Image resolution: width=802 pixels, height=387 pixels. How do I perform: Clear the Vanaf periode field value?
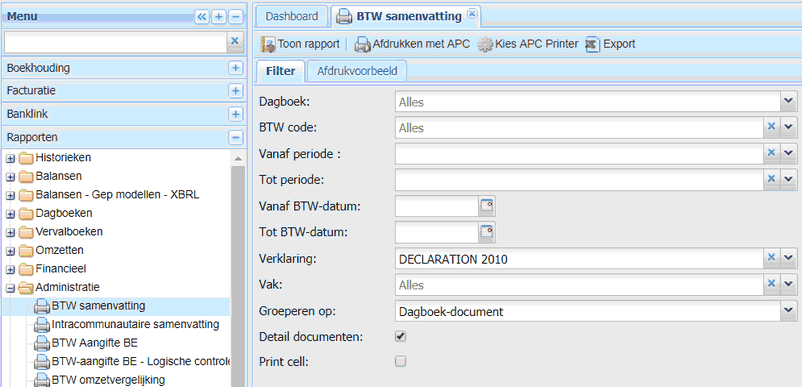tap(771, 153)
